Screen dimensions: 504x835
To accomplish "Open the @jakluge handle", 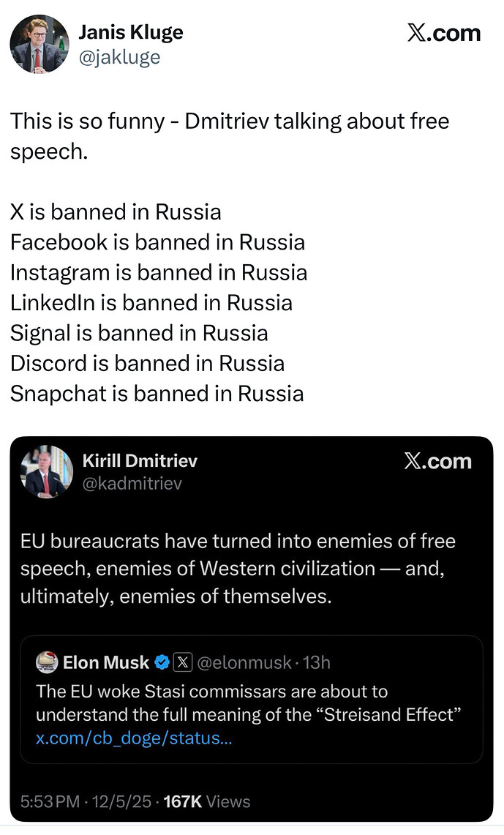I will tap(119, 57).
